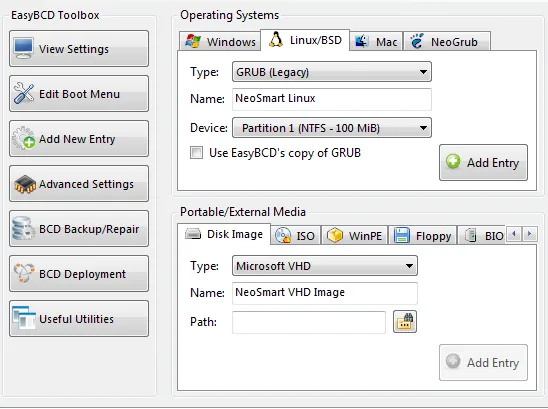
Task: Click the green plus Add Entry icon
Action: (453, 162)
